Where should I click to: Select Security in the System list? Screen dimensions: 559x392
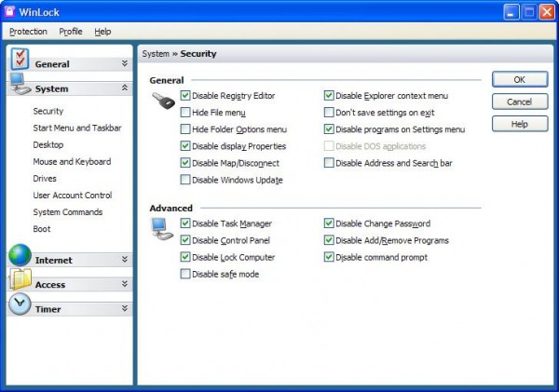(x=48, y=111)
